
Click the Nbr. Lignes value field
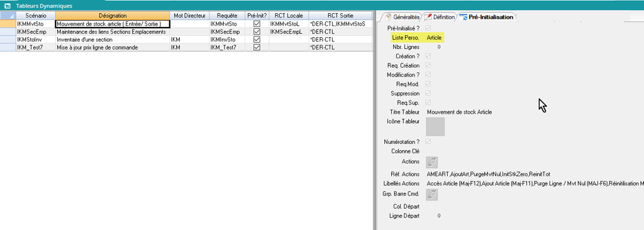coord(439,47)
